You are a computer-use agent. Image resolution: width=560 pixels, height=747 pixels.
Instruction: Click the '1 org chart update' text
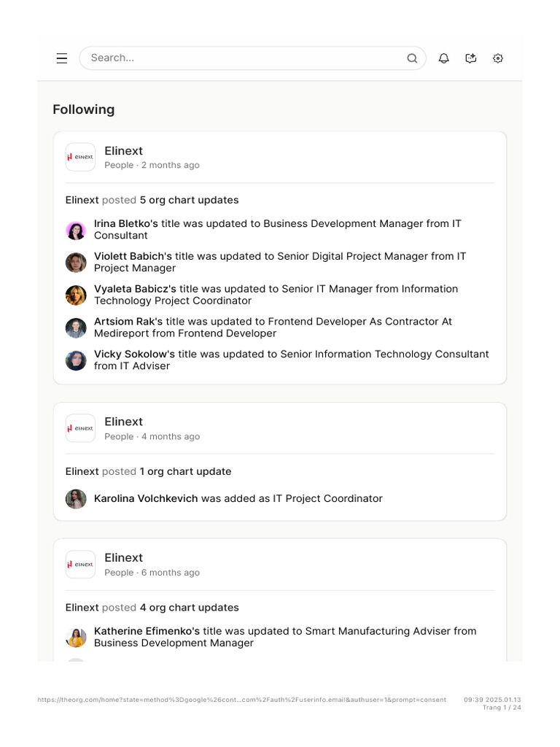click(x=185, y=472)
